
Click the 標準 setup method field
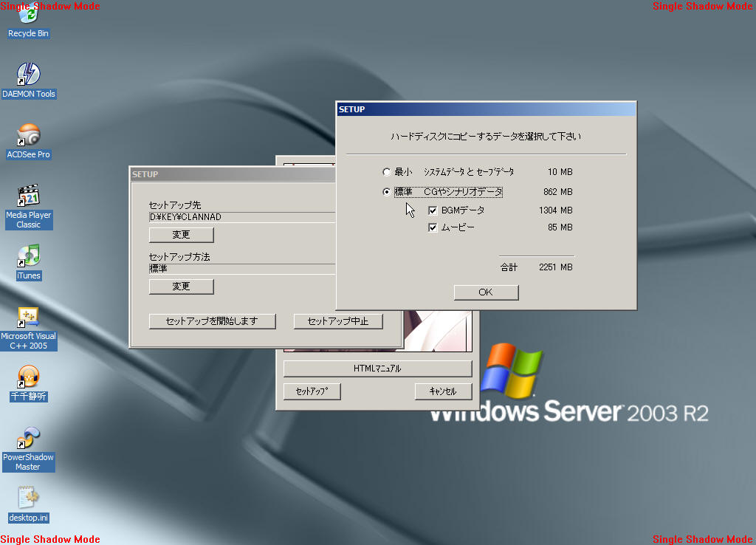(x=242, y=269)
